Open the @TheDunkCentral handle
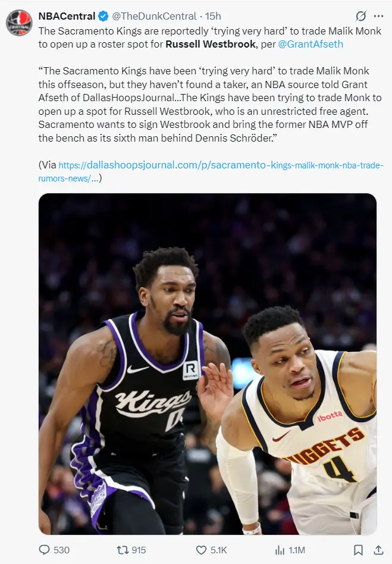Image resolution: width=392 pixels, height=564 pixels. click(154, 16)
